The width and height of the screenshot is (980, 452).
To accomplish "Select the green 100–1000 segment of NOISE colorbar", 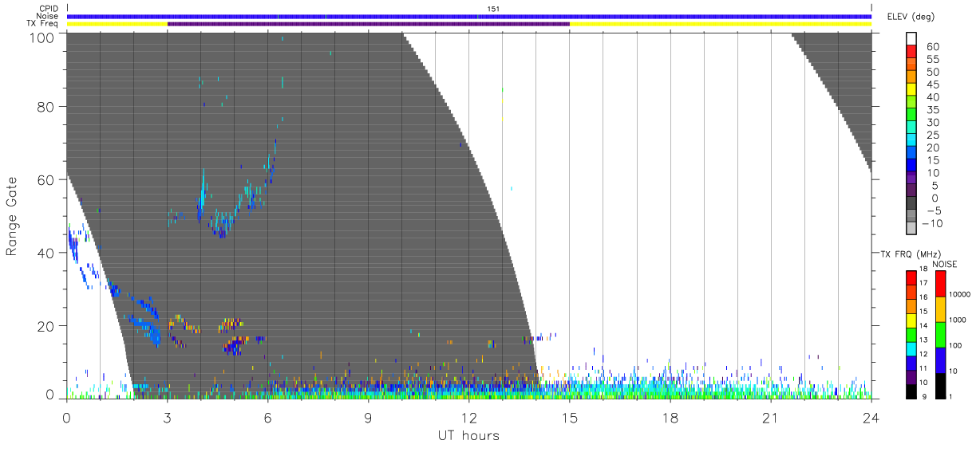I will point(940,334).
